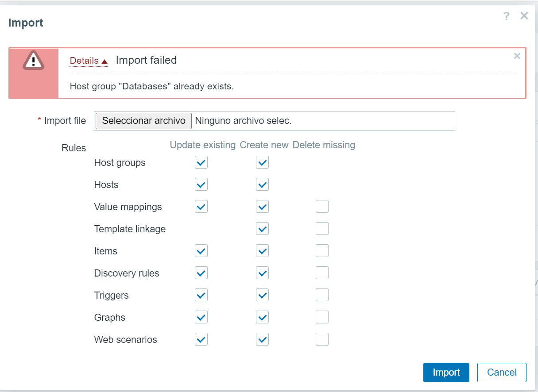Click the help question mark icon
Viewport: 538px width, 392px height.
point(507,16)
